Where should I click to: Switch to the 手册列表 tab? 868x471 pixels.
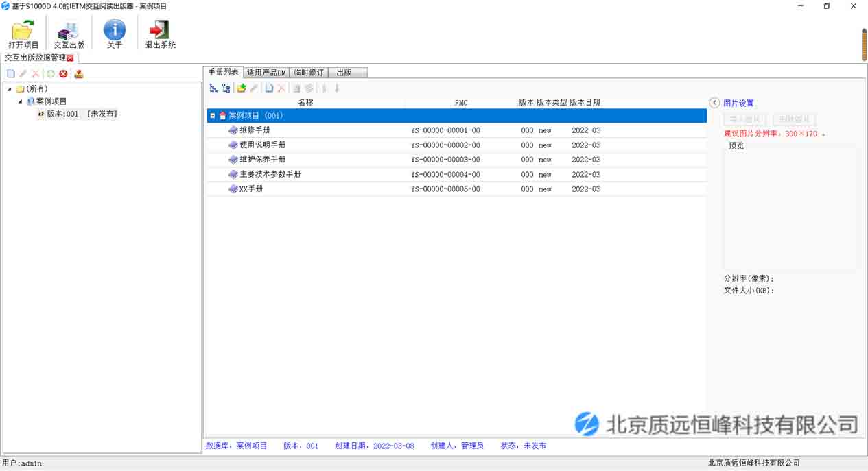(x=224, y=72)
